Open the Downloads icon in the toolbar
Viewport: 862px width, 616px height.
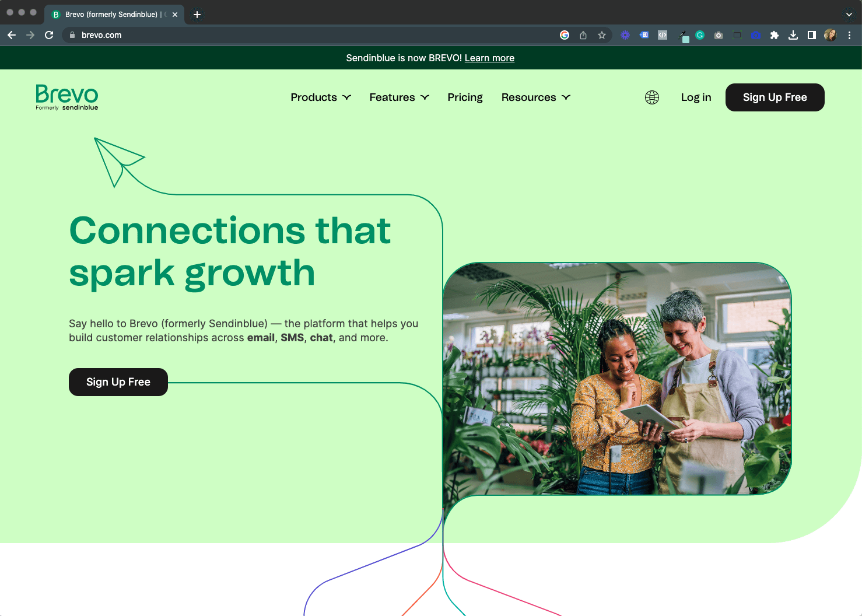[x=793, y=35]
